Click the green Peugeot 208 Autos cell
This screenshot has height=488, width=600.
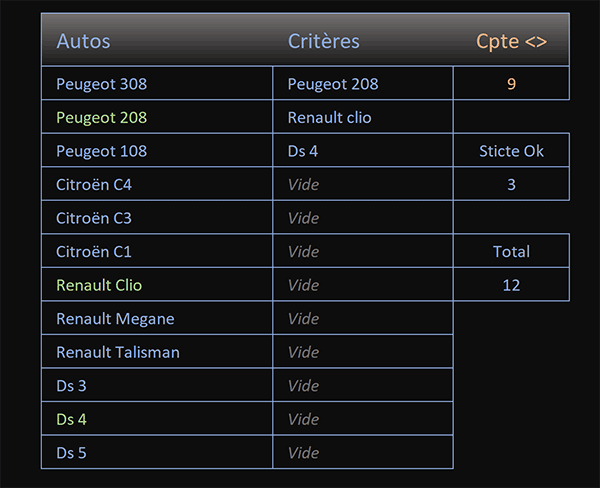(x=157, y=117)
